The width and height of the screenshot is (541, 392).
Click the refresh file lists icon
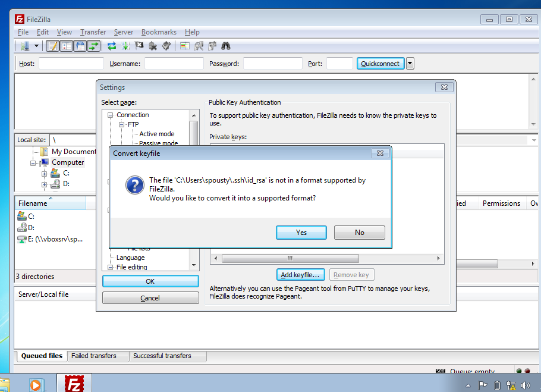112,46
